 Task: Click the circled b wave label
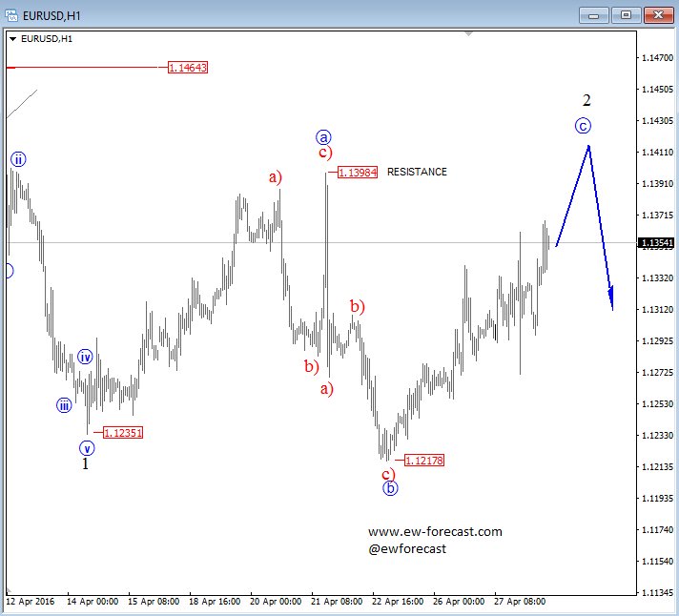tap(390, 488)
